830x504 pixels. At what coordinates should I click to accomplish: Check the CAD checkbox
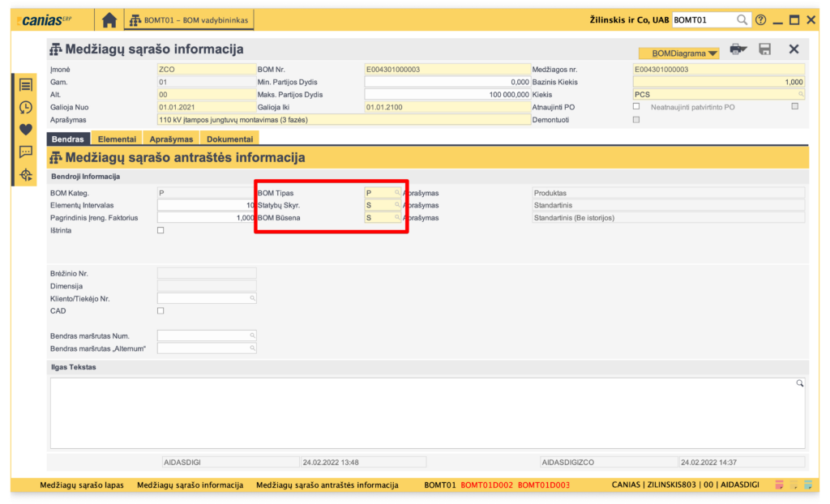pyautogui.click(x=160, y=311)
